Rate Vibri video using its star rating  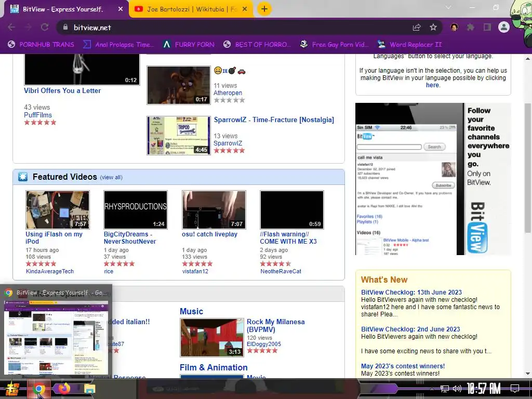pos(40,123)
